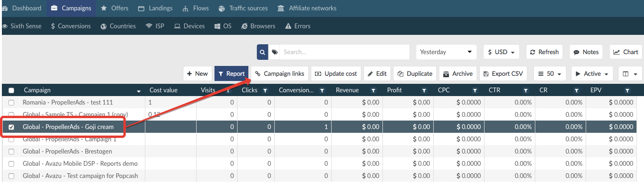Open the Yesterday date range dropdown
644x186 pixels.
(x=446, y=52)
